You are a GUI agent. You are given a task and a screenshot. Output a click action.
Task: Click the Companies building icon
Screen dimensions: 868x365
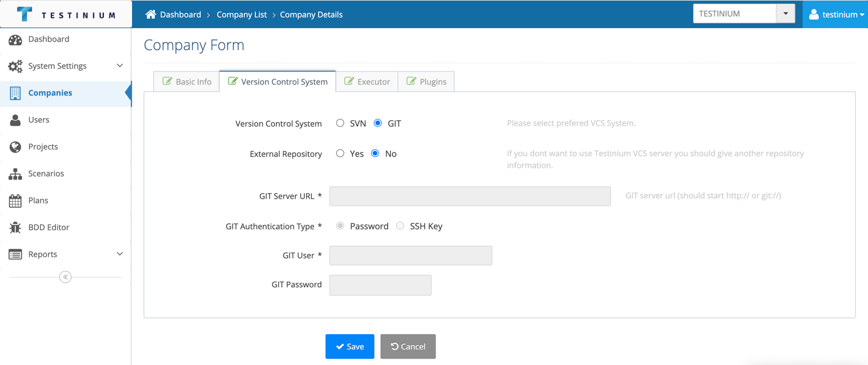point(15,93)
